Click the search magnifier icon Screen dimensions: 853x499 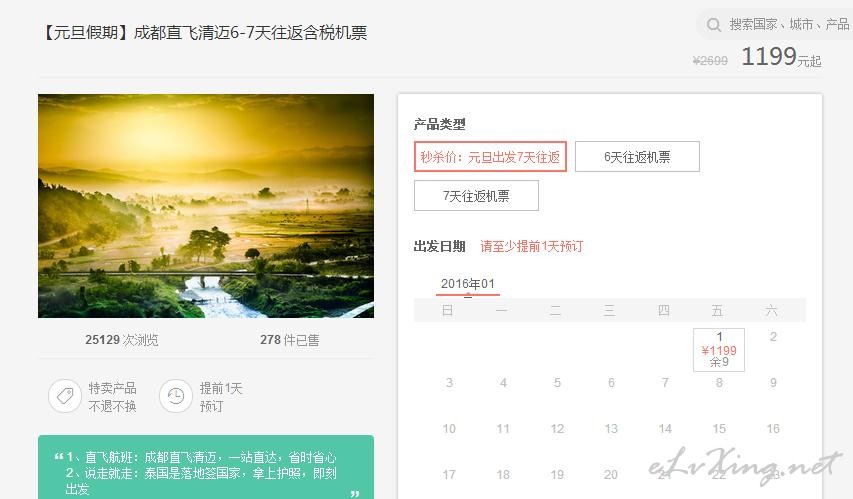[x=713, y=24]
